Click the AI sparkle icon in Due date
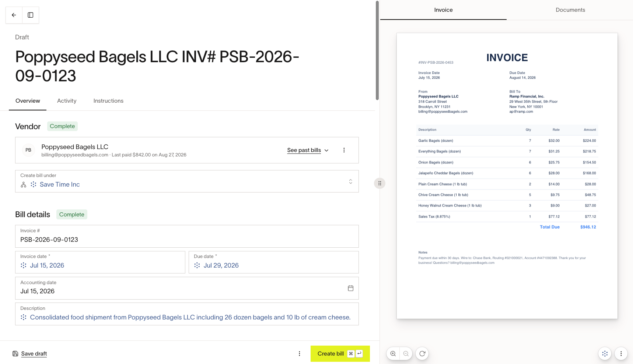This screenshot has width=633, height=364. (197, 265)
